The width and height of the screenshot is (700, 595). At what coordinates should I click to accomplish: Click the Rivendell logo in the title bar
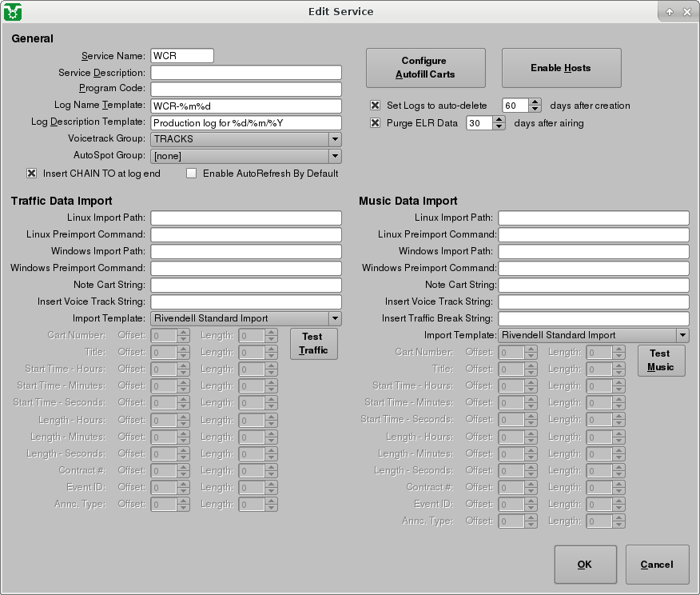[x=13, y=11]
